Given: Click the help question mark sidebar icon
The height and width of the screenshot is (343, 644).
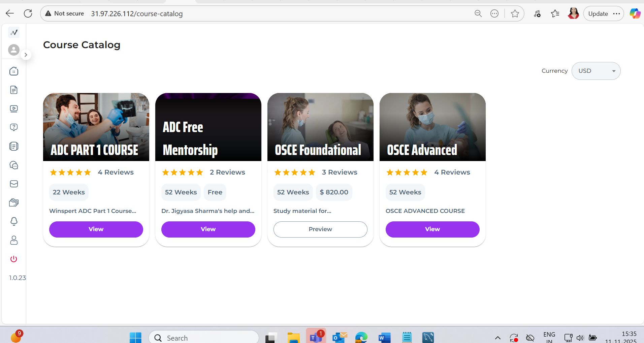Looking at the screenshot, I should pyautogui.click(x=14, y=127).
